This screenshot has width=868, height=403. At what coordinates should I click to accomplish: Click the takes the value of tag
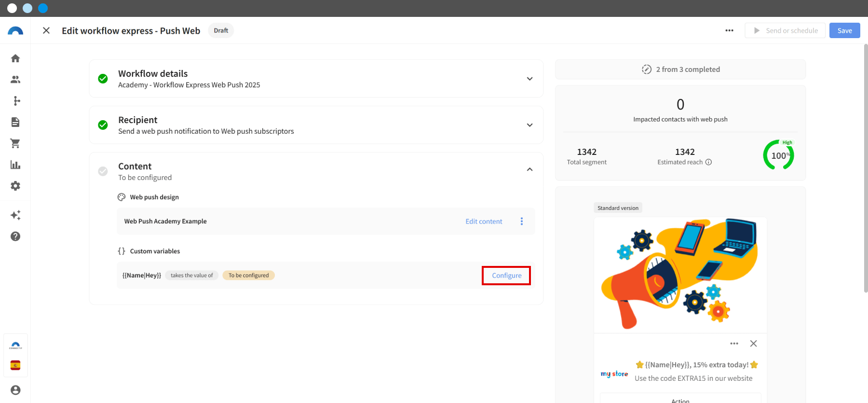point(191,275)
